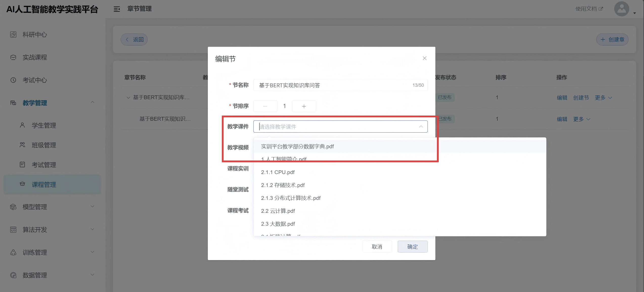Go to 班级管理 page

coord(44,145)
